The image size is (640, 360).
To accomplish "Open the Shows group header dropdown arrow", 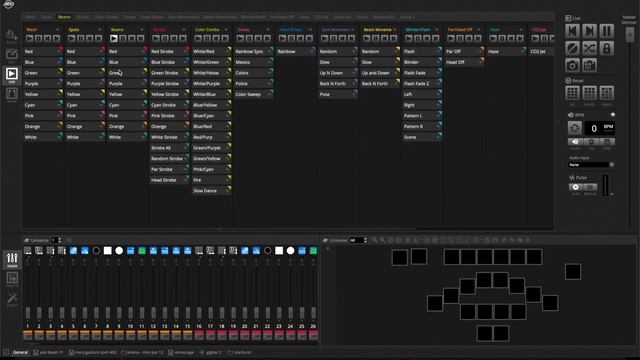I will (x=268, y=30).
